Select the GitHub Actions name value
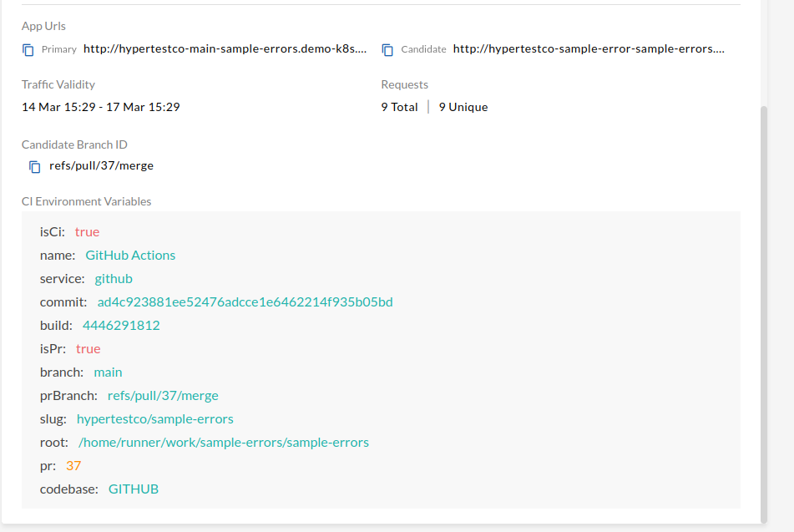794x532 pixels. pyautogui.click(x=130, y=255)
